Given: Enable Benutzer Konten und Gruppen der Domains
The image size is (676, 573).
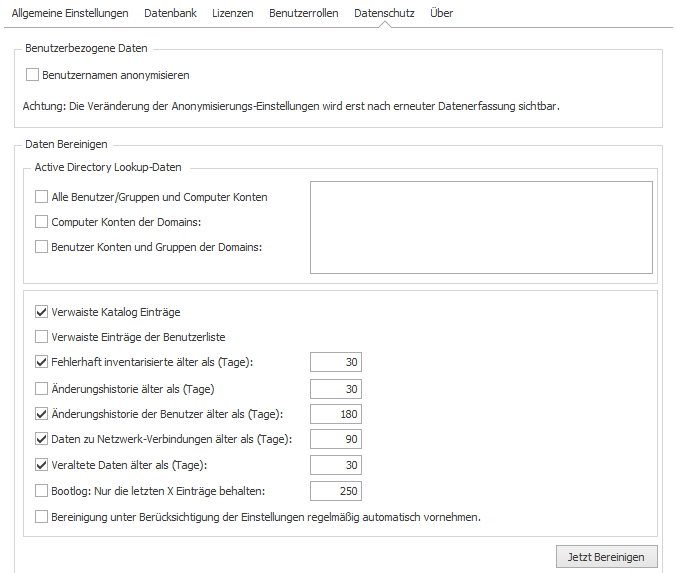Looking at the screenshot, I should pos(41,247).
